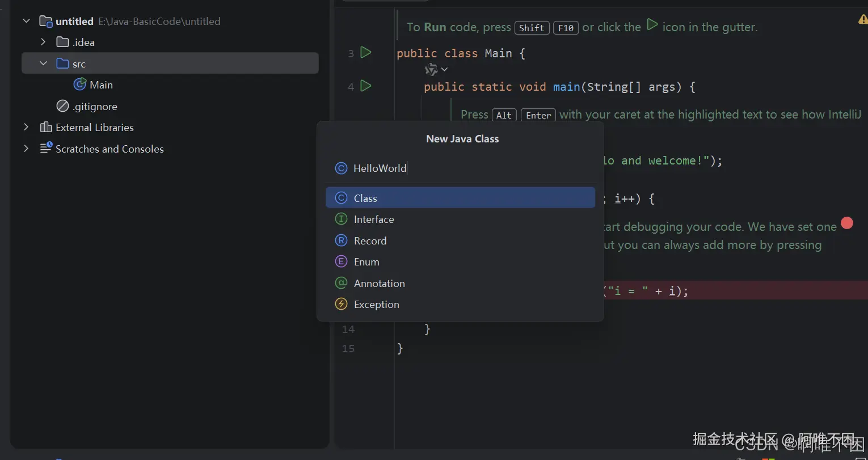Collapse the src folder
This screenshot has height=460, width=868.
(43, 64)
